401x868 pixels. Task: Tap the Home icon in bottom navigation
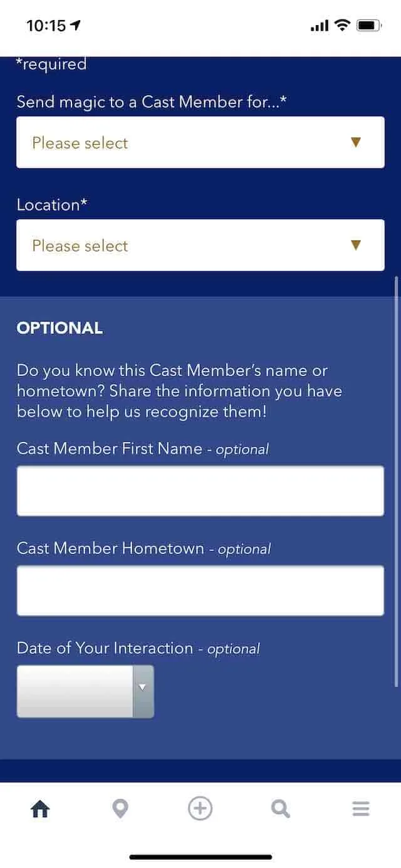point(40,809)
